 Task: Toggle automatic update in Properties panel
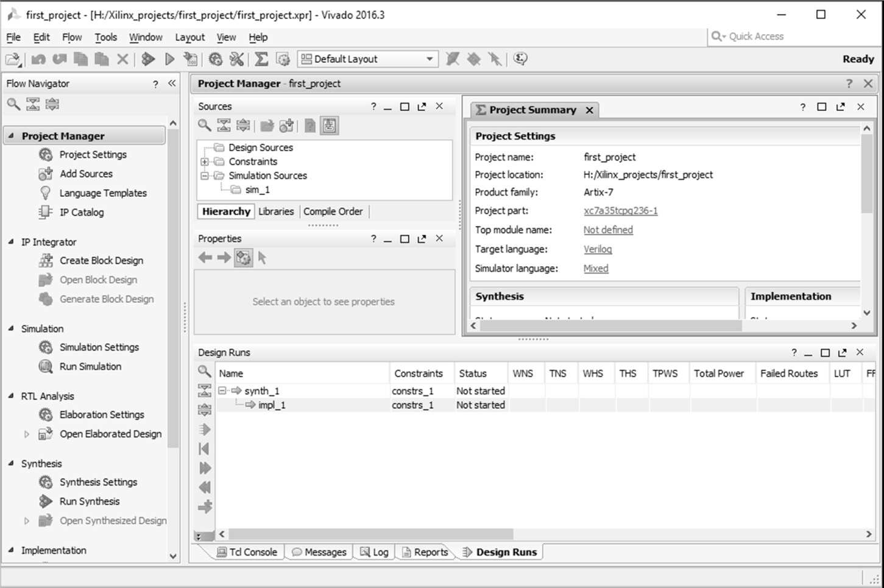243,258
